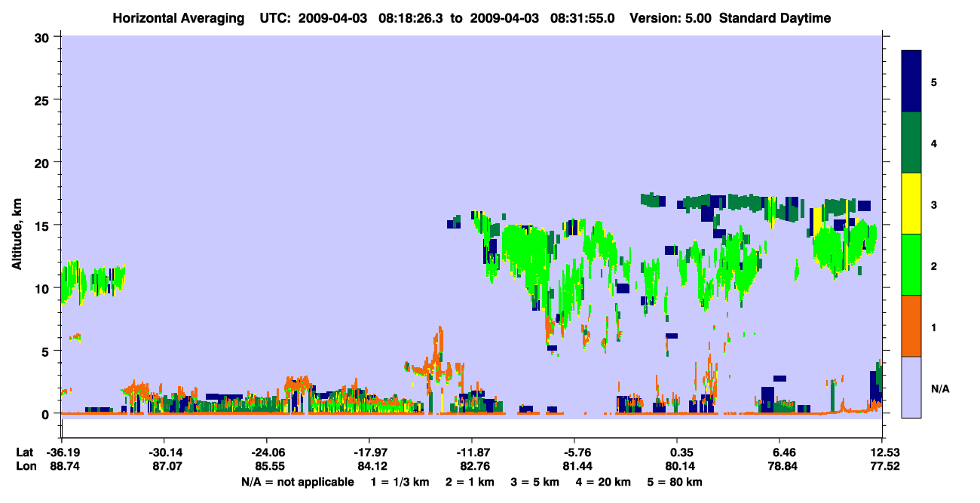
Task: Click the colorbar label 2
Action: (933, 265)
